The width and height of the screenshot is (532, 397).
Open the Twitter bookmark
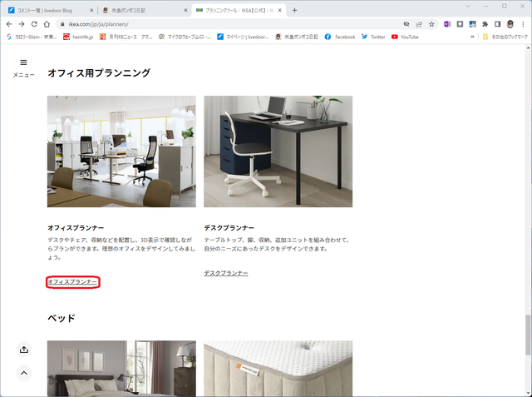(x=373, y=37)
